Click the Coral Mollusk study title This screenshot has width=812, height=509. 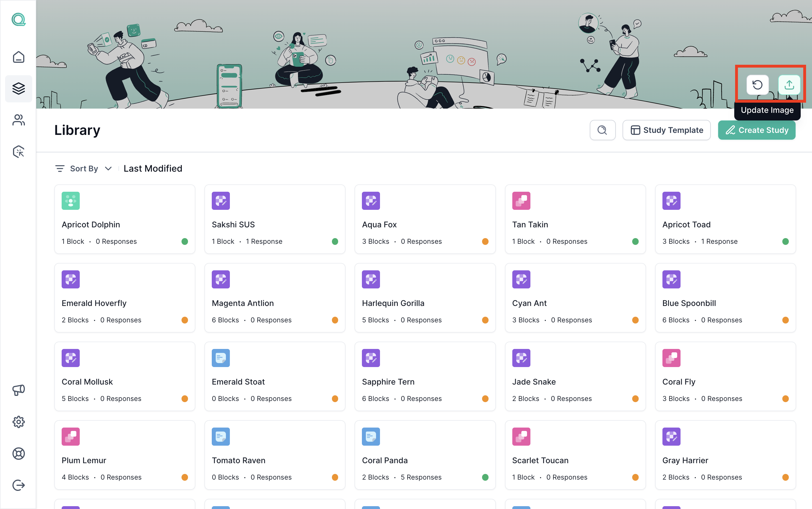(87, 382)
